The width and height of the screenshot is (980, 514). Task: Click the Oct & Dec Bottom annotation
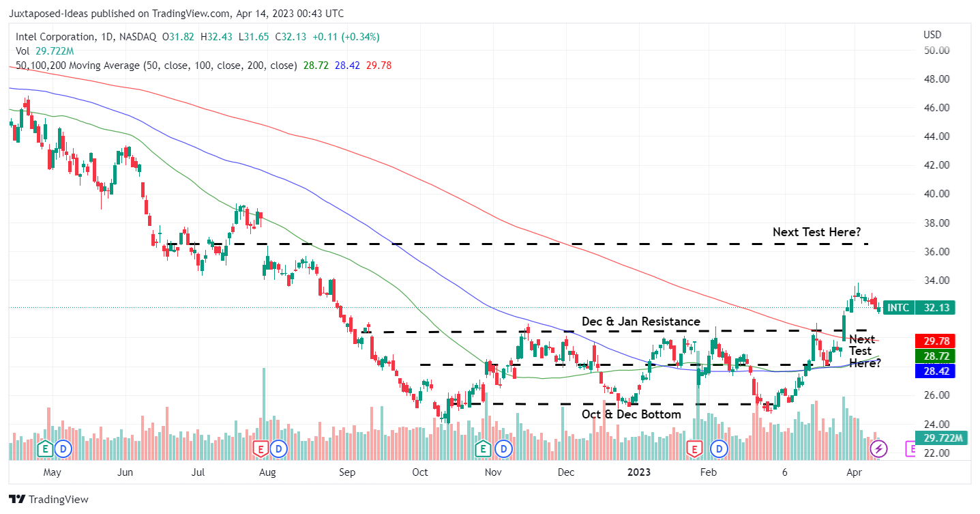tap(631, 414)
